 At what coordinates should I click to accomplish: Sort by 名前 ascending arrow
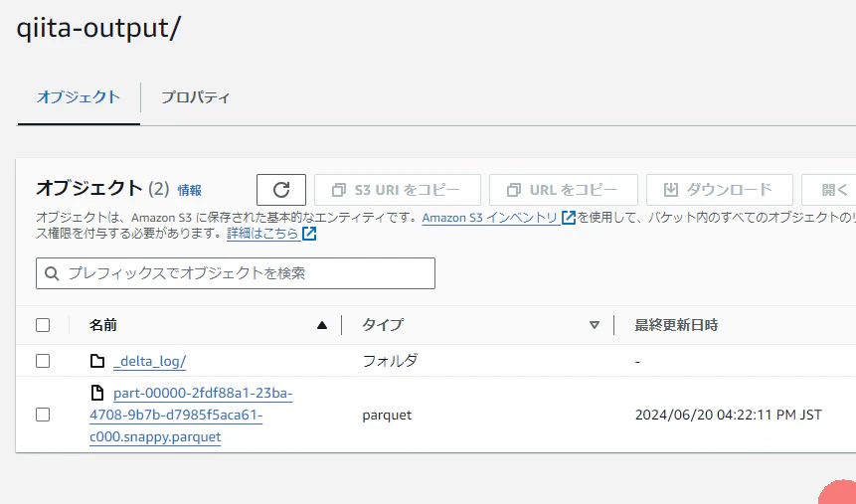pyautogui.click(x=322, y=325)
